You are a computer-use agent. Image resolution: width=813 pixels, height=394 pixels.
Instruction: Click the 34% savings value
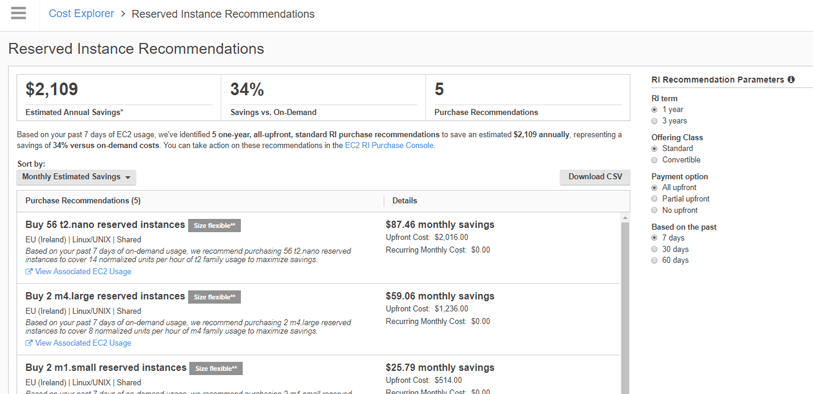tap(247, 89)
